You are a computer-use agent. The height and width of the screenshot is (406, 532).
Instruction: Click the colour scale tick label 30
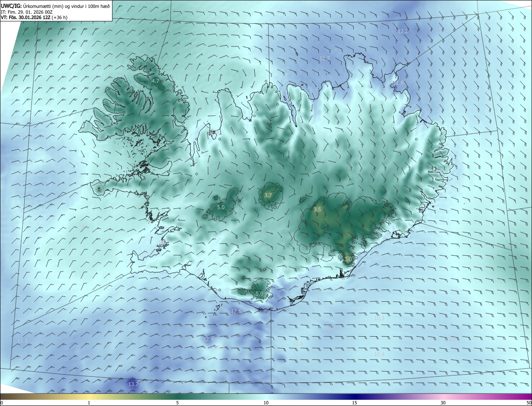click(x=443, y=403)
